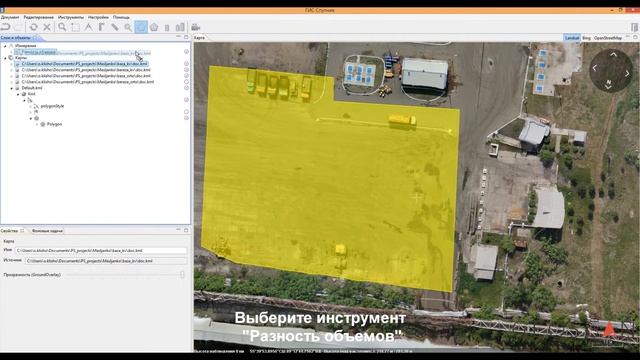Click the circular refresh arrows toolbar icon

pyautogui.click(x=33, y=27)
